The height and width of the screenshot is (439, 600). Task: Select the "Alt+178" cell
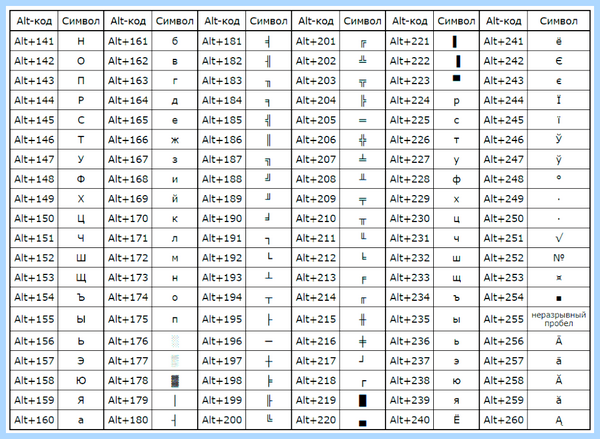tap(128, 380)
